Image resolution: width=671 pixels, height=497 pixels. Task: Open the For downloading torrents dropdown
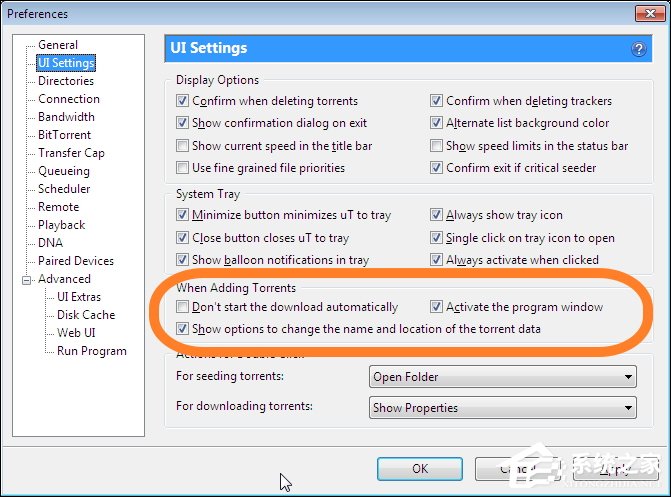click(503, 408)
